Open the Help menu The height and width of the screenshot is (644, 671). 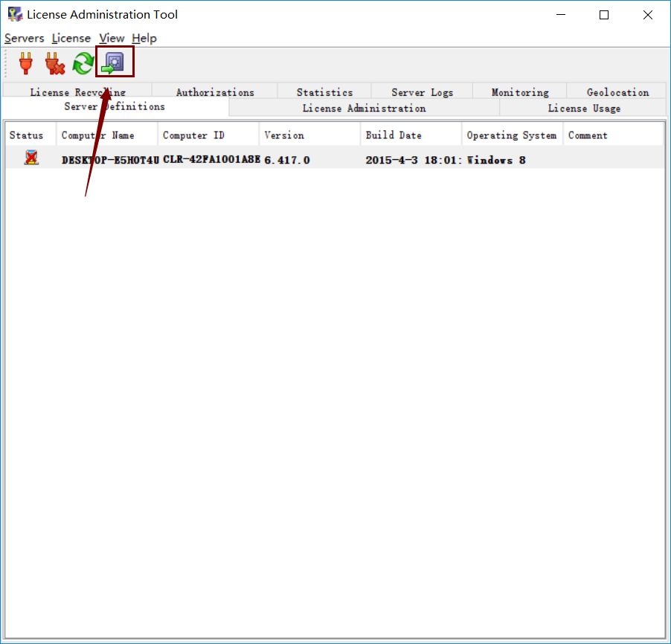click(144, 38)
